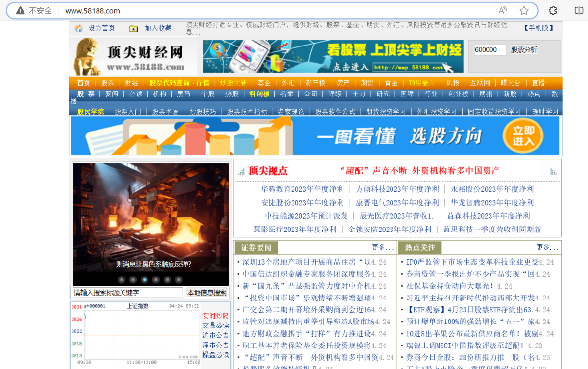Click the green bar chart icon beside 顶尖视点
This screenshot has width=588, height=369.
pos(241,171)
